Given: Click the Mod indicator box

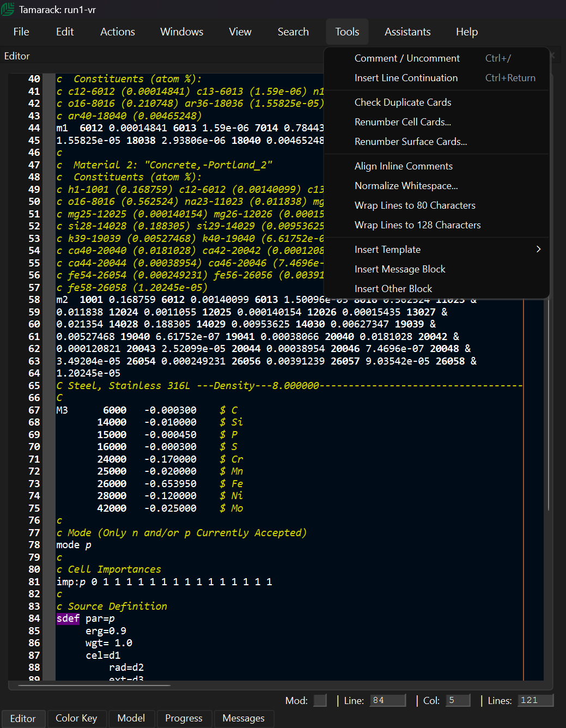Looking at the screenshot, I should pyautogui.click(x=320, y=700).
